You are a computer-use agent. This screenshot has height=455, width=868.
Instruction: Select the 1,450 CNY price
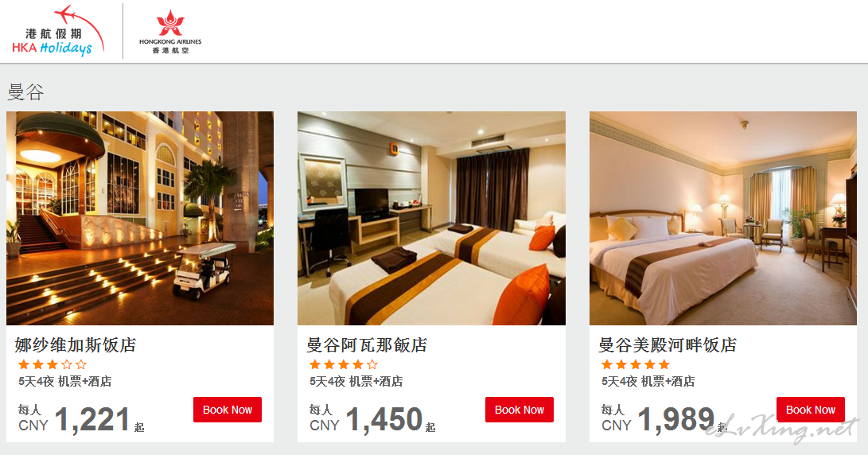click(383, 419)
